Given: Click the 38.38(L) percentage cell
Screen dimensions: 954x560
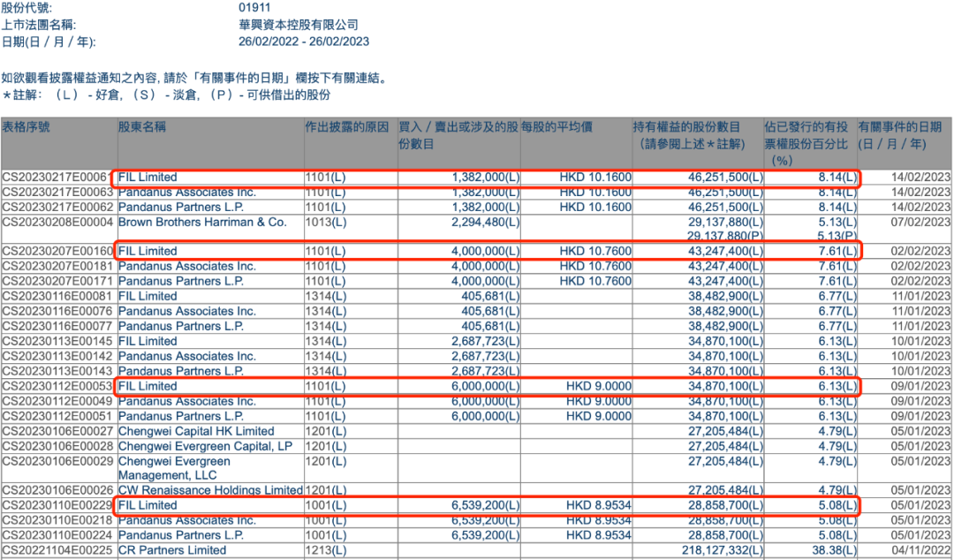Looking at the screenshot, I should [x=834, y=550].
